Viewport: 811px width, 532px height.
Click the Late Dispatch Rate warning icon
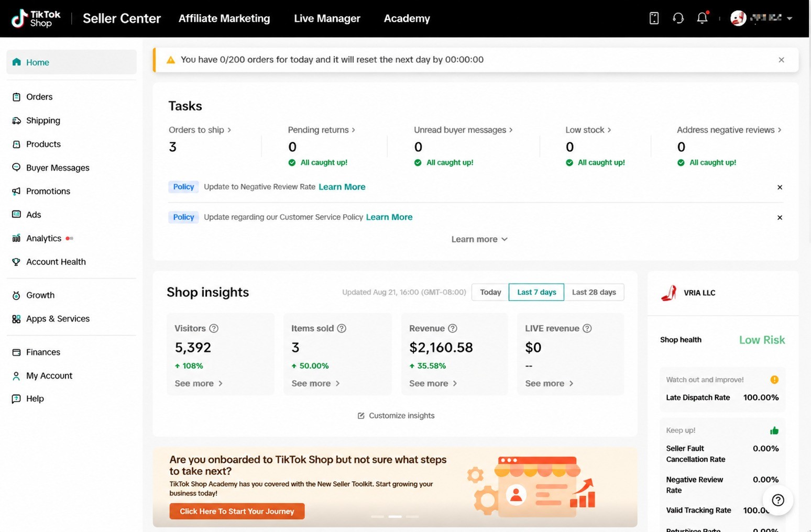774,380
